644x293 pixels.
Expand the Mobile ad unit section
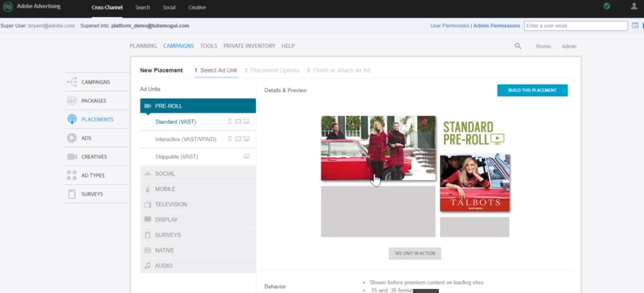(x=198, y=189)
